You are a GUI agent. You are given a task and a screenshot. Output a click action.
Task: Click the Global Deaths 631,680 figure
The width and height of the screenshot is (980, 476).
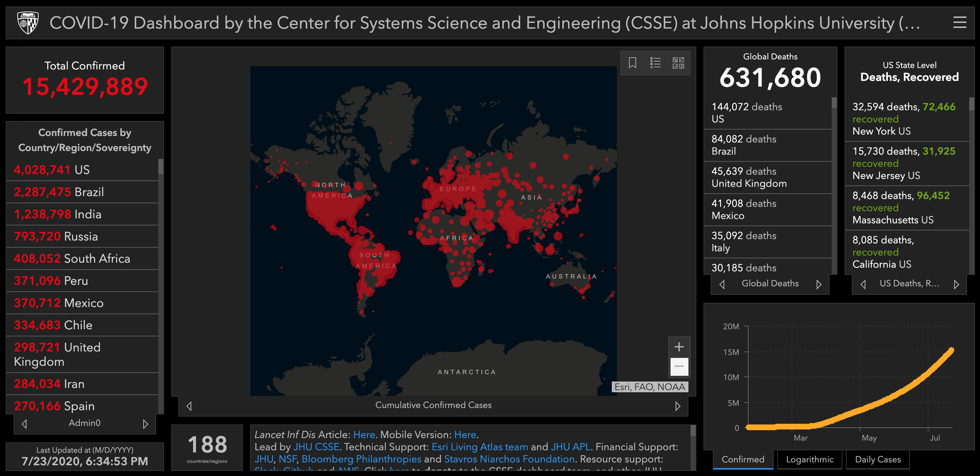point(770,78)
